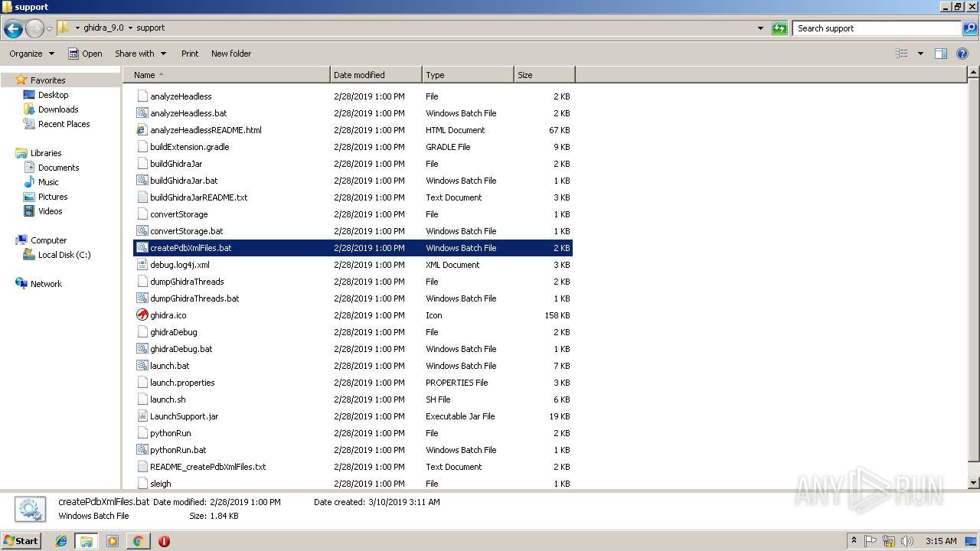Open Desktop in the navigation pane
Screen dimensions: 980x551
(x=53, y=95)
